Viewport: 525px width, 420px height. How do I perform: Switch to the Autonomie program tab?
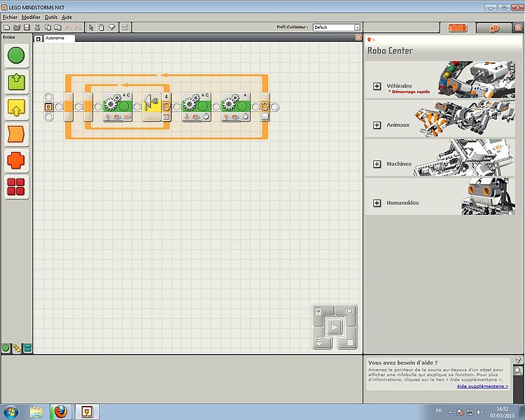click(55, 38)
